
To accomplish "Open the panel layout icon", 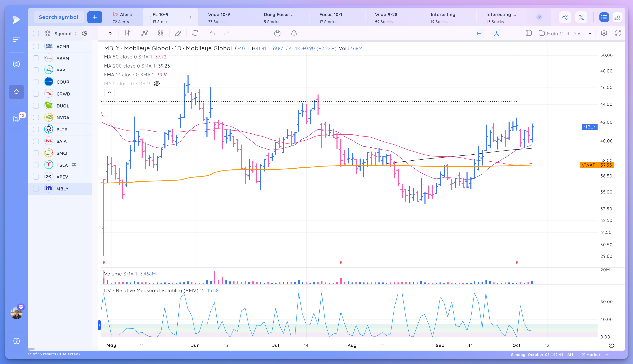I will pos(529,33).
